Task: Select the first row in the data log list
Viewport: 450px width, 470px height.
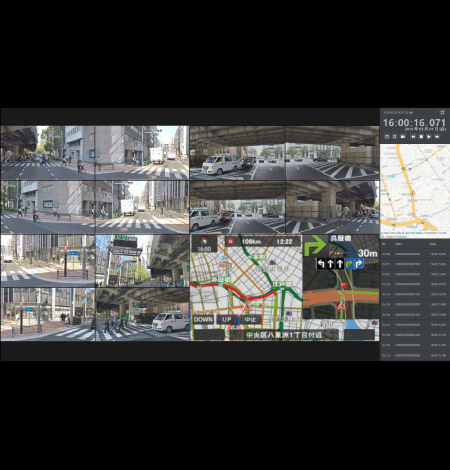Action: (414, 254)
